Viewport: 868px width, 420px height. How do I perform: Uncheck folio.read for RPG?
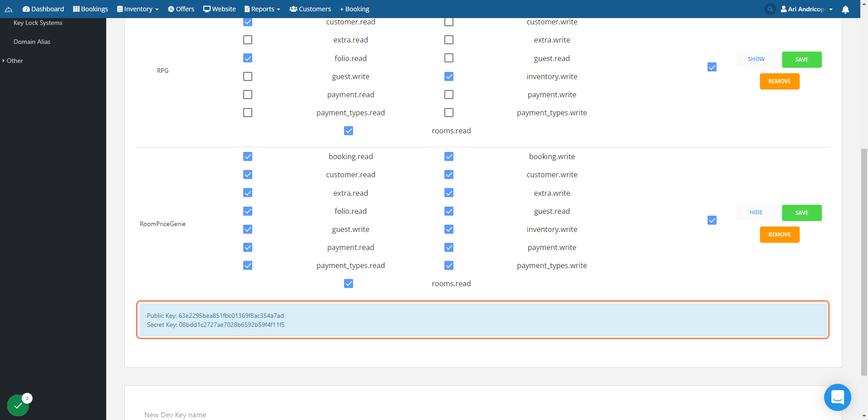click(x=248, y=58)
